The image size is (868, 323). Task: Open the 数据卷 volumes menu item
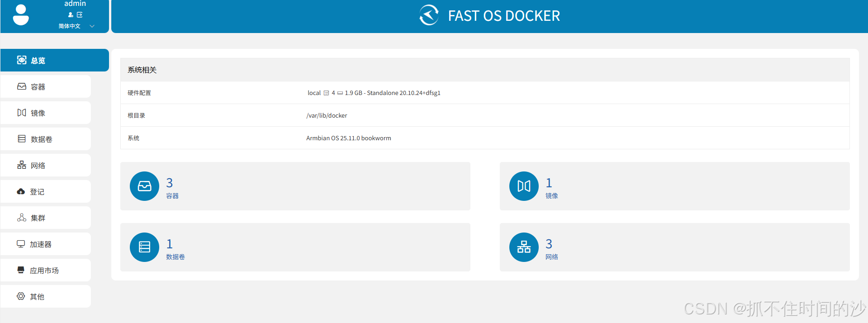46,139
